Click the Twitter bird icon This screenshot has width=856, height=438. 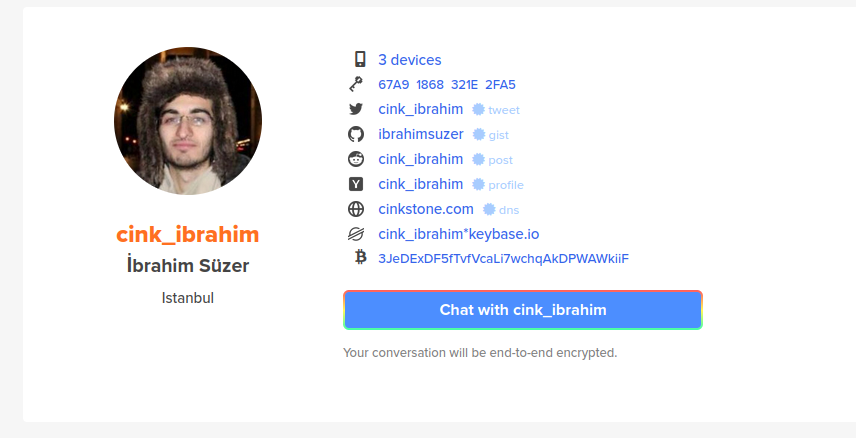click(x=356, y=109)
